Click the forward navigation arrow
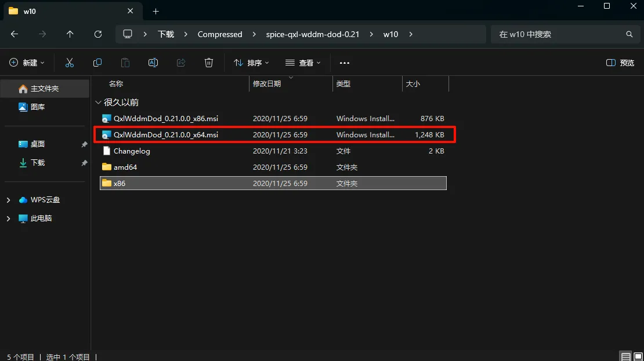The width and height of the screenshot is (644, 361). click(x=42, y=34)
